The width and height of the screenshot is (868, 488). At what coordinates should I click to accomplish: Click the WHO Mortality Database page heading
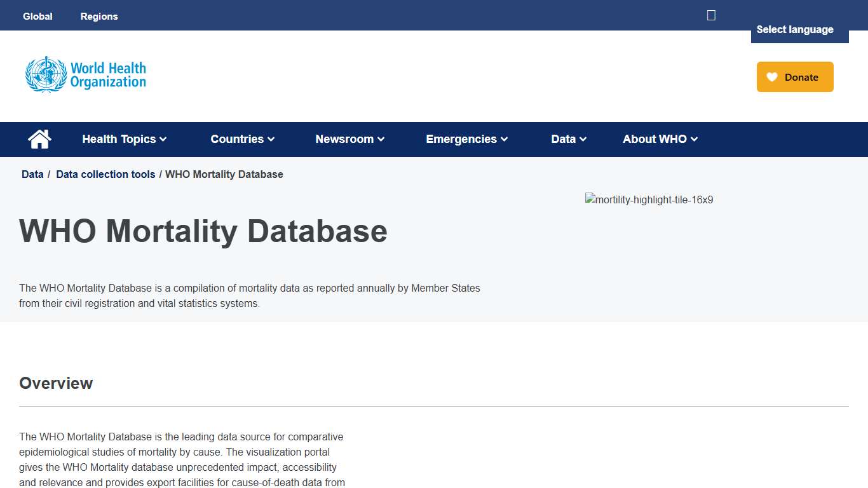[203, 231]
